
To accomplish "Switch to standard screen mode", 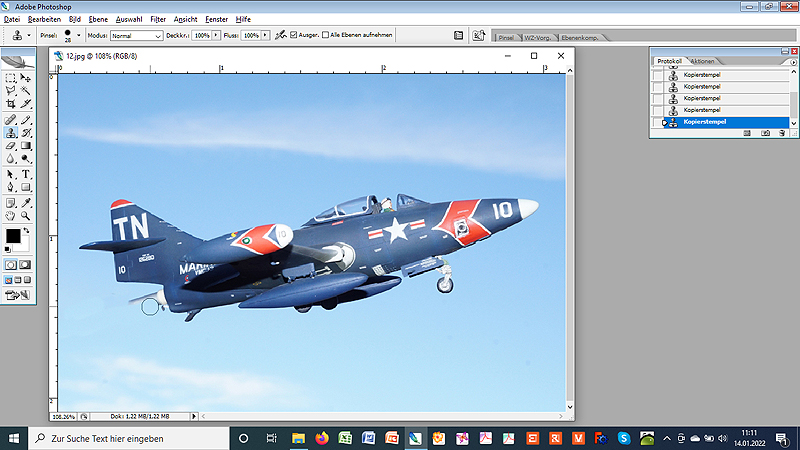I will coord(9,280).
